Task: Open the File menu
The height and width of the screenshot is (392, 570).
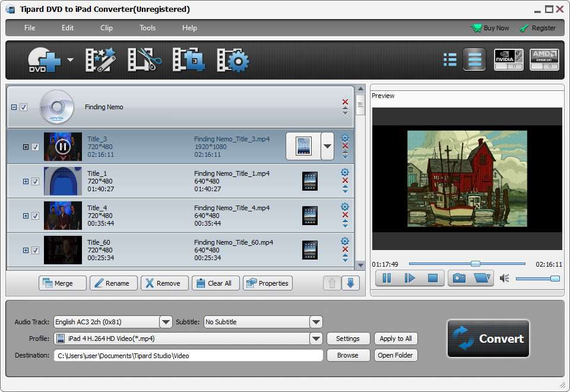Action: [30, 28]
